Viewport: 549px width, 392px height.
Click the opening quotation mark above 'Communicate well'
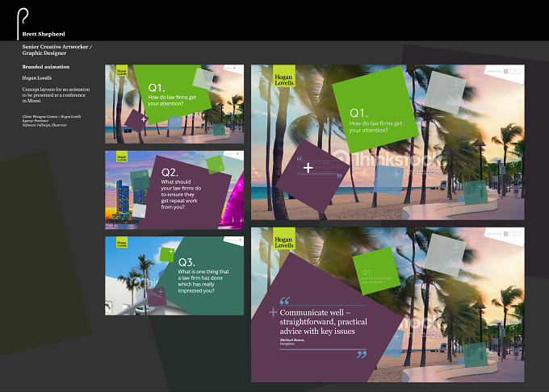click(x=285, y=301)
